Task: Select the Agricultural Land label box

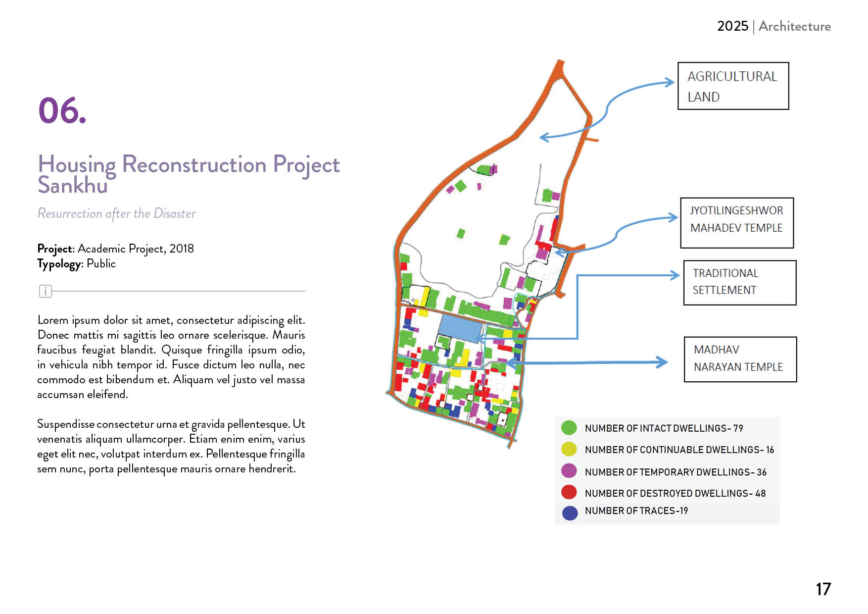Action: click(x=732, y=86)
